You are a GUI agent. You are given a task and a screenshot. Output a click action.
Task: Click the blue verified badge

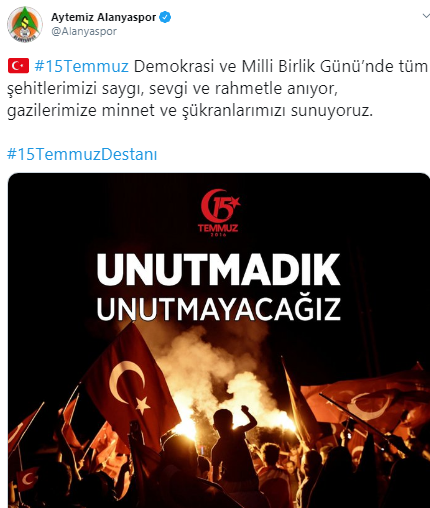[x=165, y=17]
